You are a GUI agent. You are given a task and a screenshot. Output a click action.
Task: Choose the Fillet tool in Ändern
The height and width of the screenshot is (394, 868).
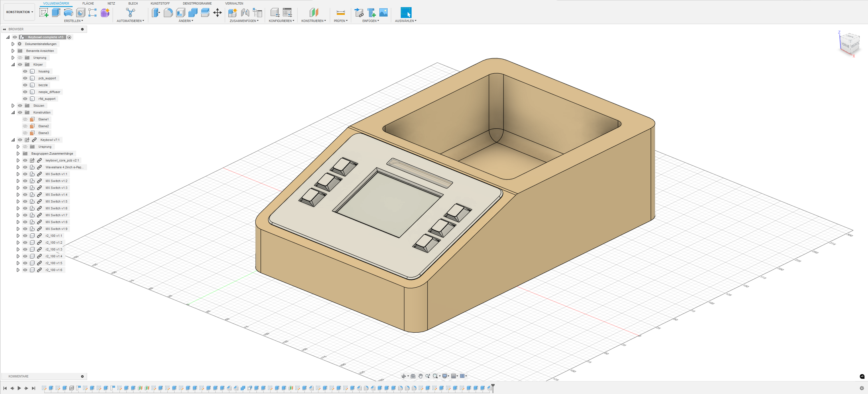pos(168,13)
